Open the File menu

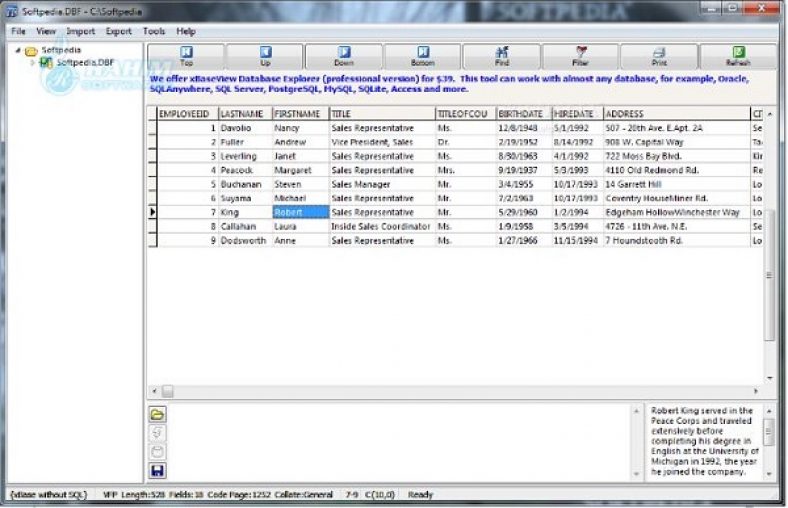coord(18,31)
